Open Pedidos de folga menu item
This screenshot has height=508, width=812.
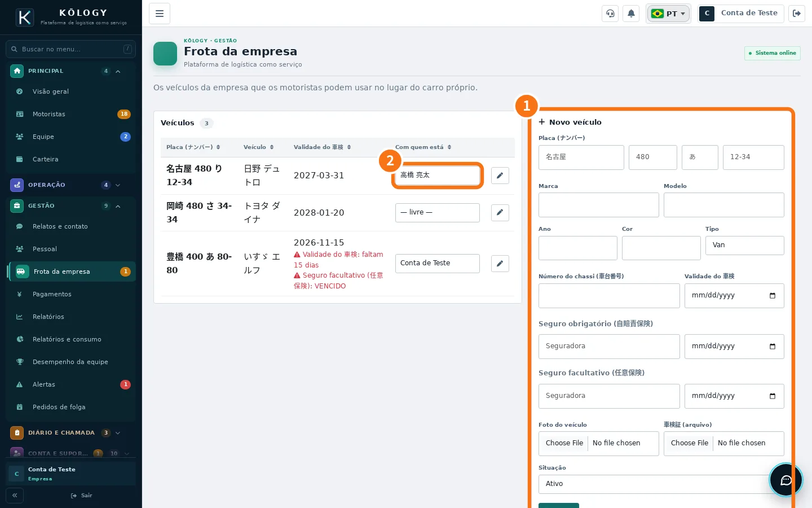[71, 407]
